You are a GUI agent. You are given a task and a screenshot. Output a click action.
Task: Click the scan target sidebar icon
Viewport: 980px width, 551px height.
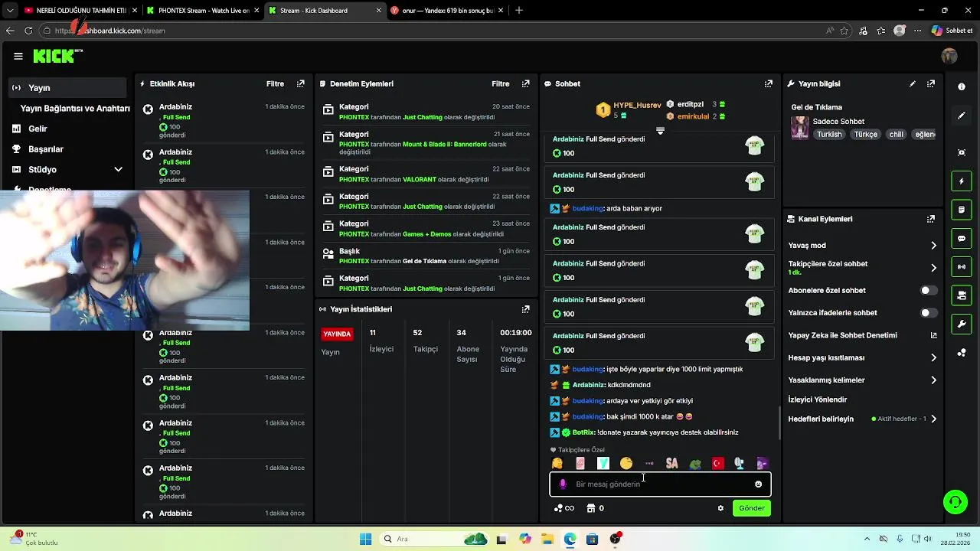click(962, 152)
